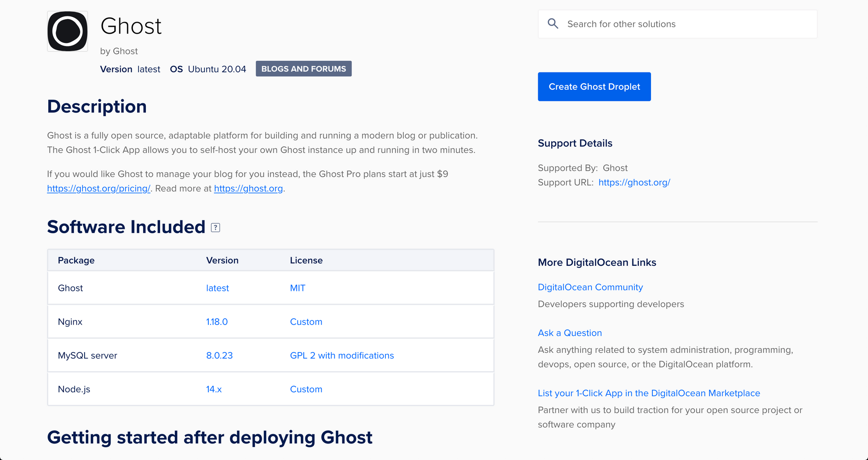Click 'Ubuntu 20.04' OS value

217,69
